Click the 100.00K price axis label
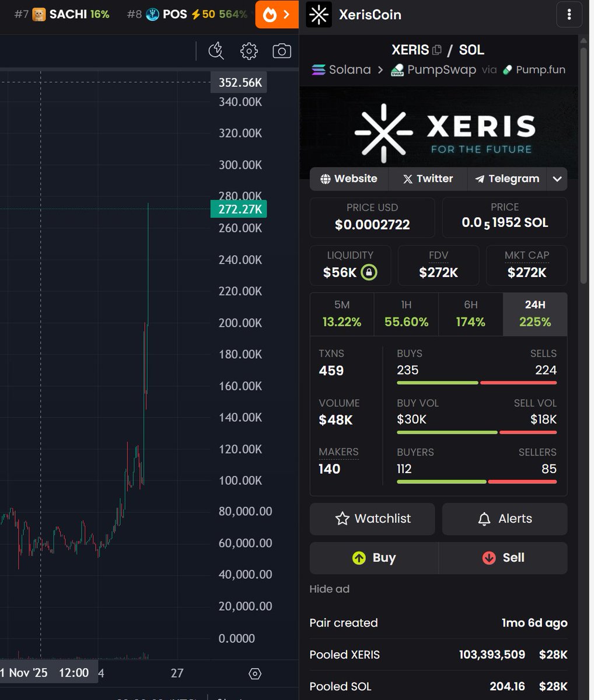This screenshot has width=594, height=700. (x=240, y=480)
